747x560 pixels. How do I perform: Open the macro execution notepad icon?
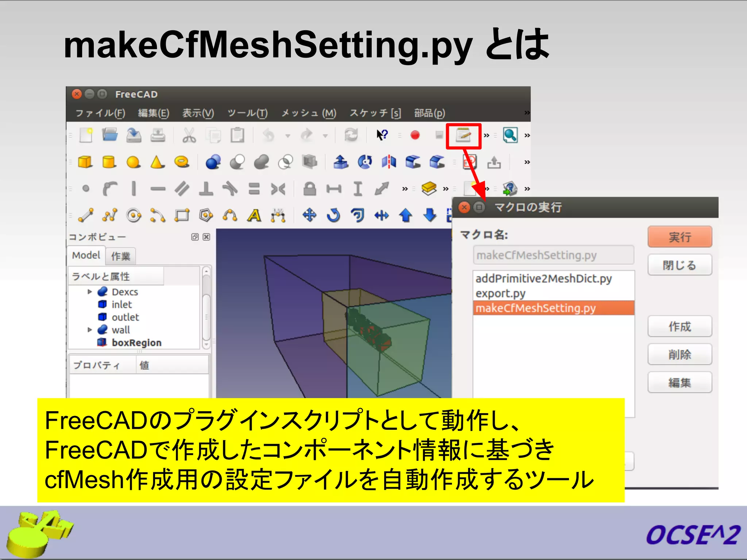463,136
